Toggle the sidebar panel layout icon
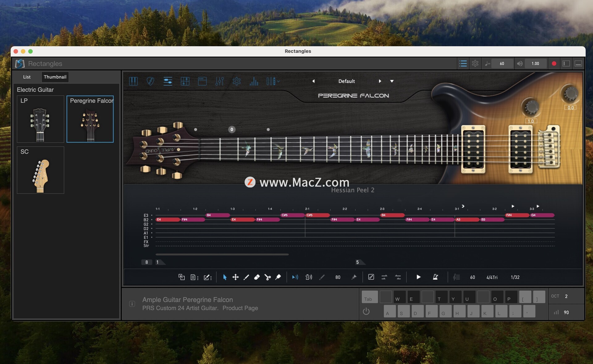Viewport: 593px width, 364px height. (566, 64)
